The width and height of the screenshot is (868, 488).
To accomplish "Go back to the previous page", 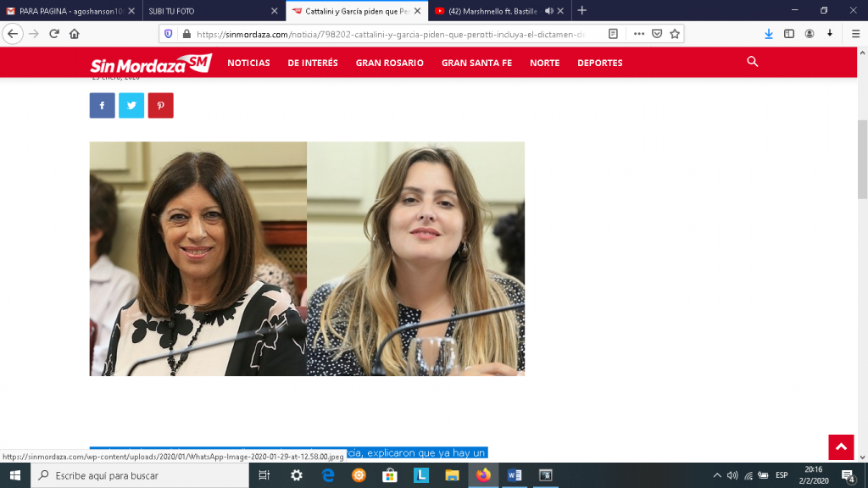I will (13, 34).
